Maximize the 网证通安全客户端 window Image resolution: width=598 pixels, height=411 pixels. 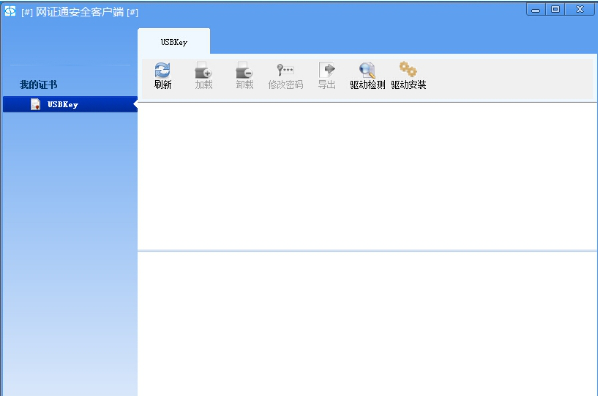pyautogui.click(x=555, y=10)
